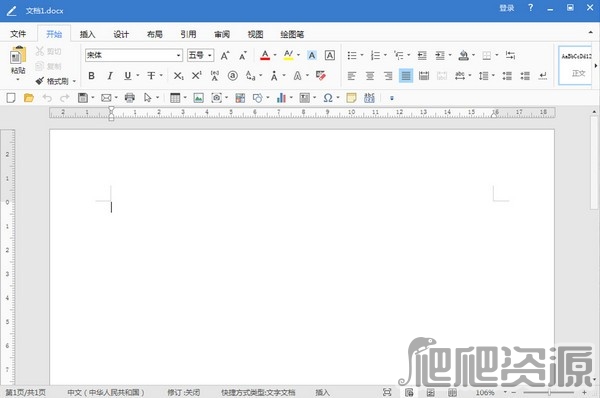Viewport: 600px width, 398px height.
Task: Switch to the 插入 tab
Action: [88, 34]
